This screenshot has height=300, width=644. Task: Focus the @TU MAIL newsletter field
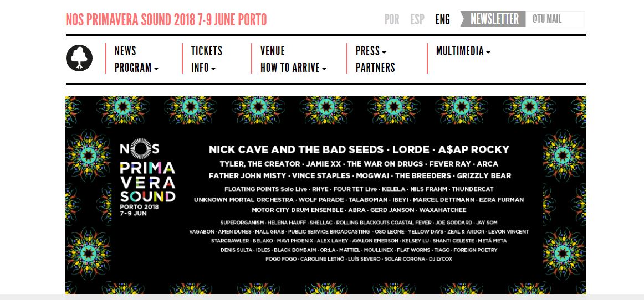tap(555, 19)
